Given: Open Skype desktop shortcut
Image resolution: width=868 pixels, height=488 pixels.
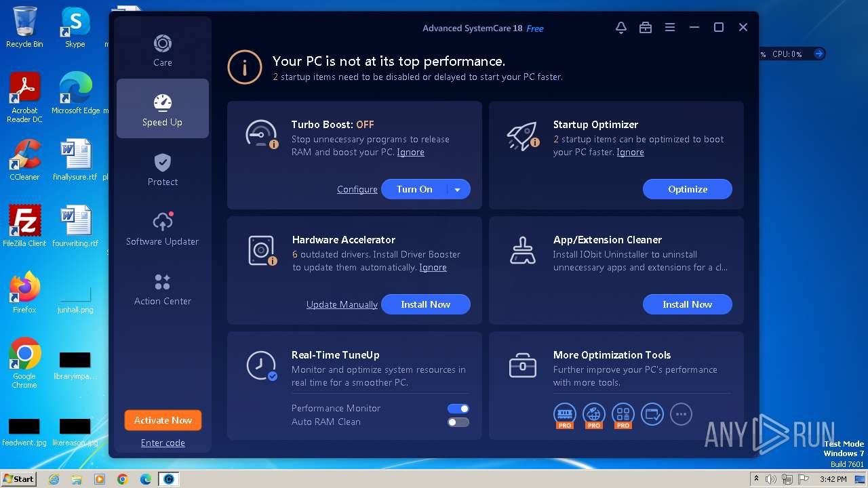Looking at the screenshot, I should coord(75,27).
